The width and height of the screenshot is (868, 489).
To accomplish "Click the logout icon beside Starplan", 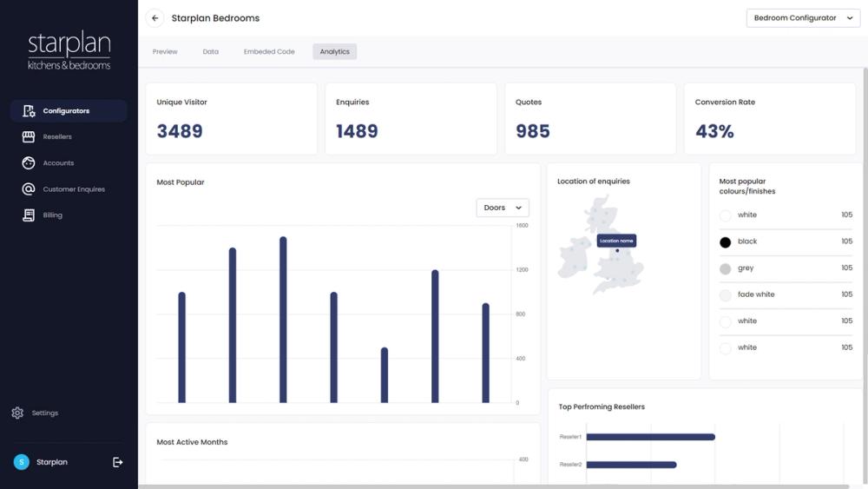I will (117, 462).
